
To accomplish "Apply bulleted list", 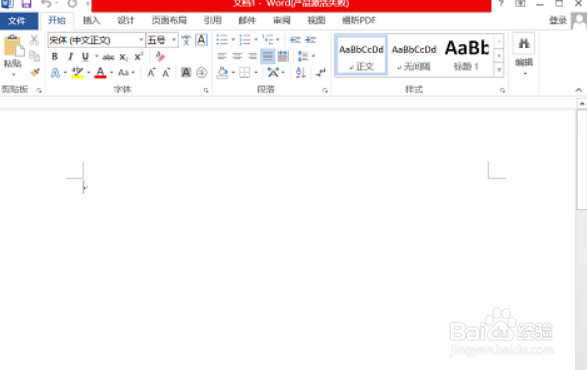I will click(222, 40).
